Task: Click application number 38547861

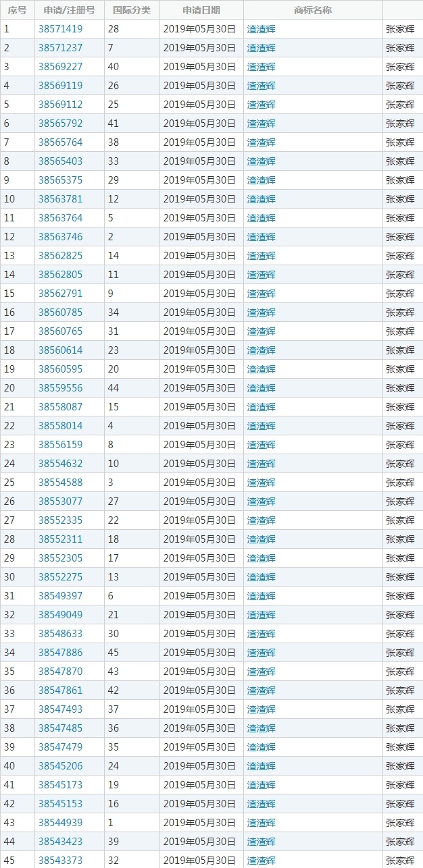Action: pos(60,690)
